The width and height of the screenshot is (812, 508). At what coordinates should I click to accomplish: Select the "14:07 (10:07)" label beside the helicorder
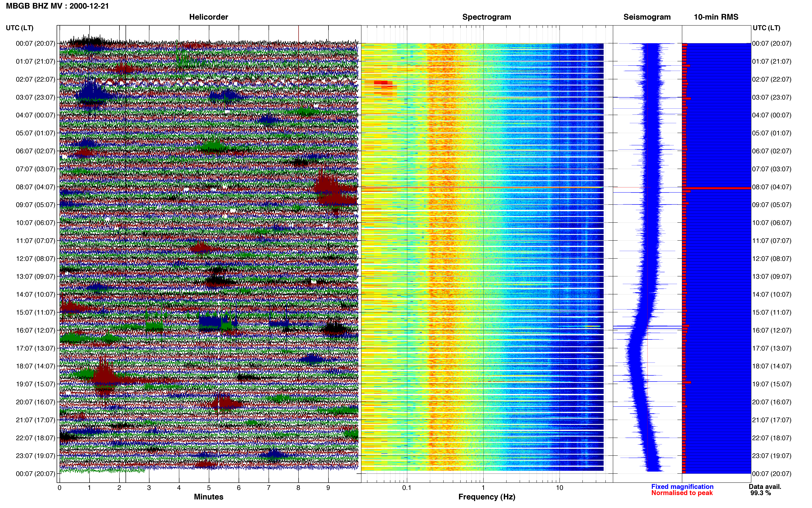click(35, 294)
